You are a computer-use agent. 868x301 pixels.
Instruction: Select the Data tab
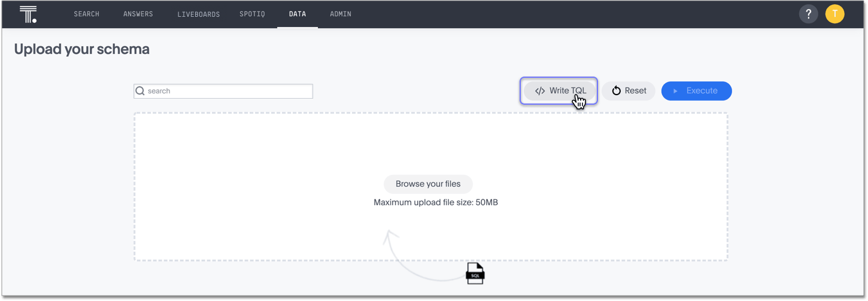[x=298, y=14]
